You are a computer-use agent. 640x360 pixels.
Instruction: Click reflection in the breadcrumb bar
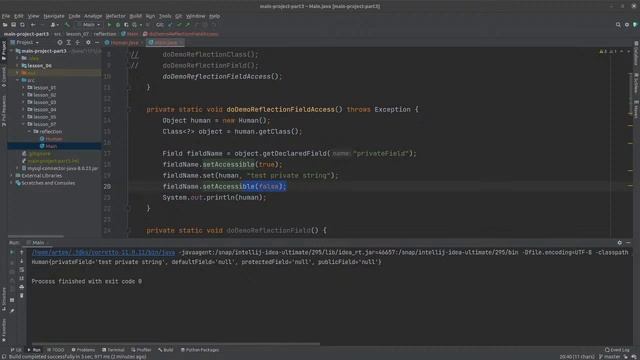click(x=105, y=34)
